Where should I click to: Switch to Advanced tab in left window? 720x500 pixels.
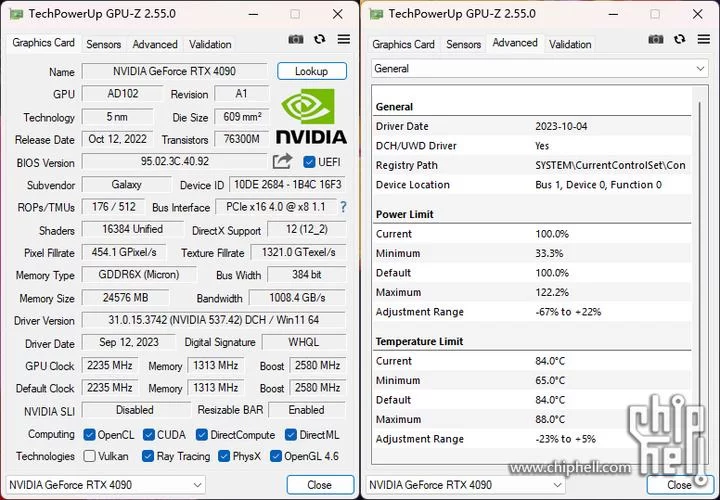coord(155,45)
